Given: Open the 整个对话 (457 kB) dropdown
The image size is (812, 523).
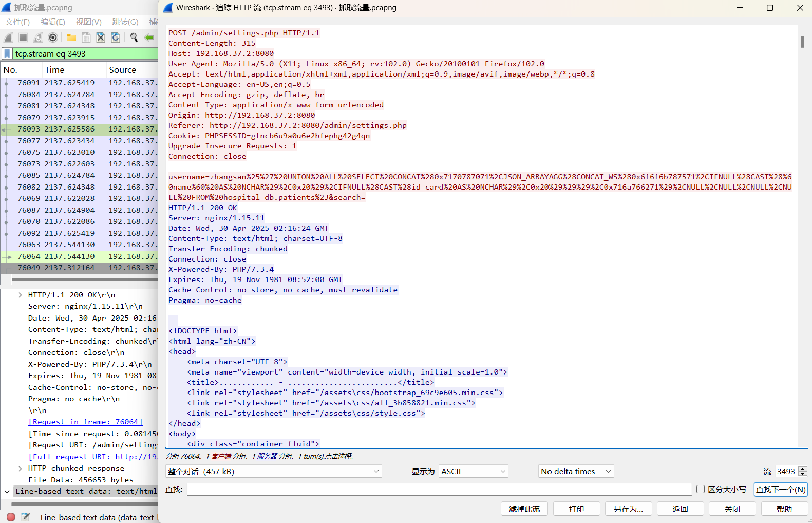Looking at the screenshot, I should click(x=274, y=471).
